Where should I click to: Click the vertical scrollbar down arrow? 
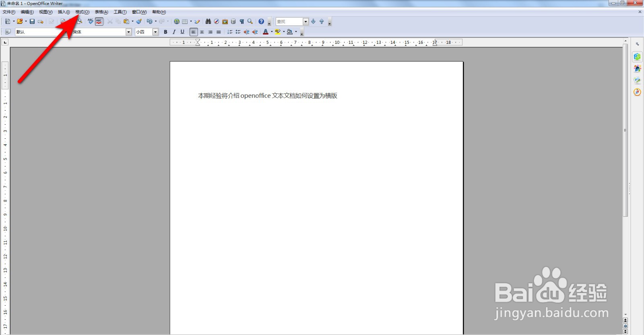[x=625, y=314]
